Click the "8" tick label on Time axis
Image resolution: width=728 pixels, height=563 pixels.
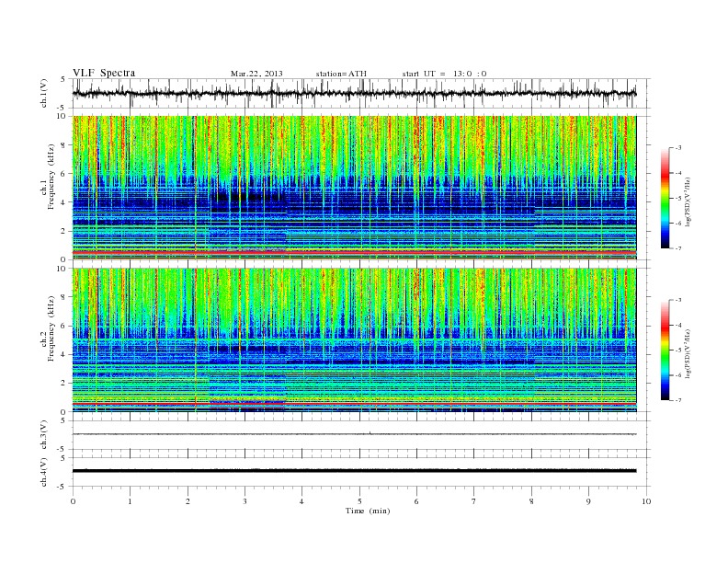point(531,501)
